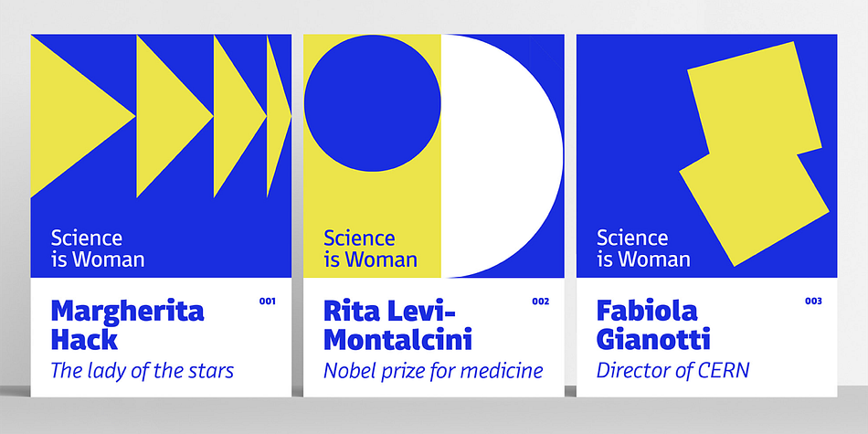Click 'Science is Woman' on yellow background
This screenshot has width=868, height=434.
pyautogui.click(x=370, y=249)
